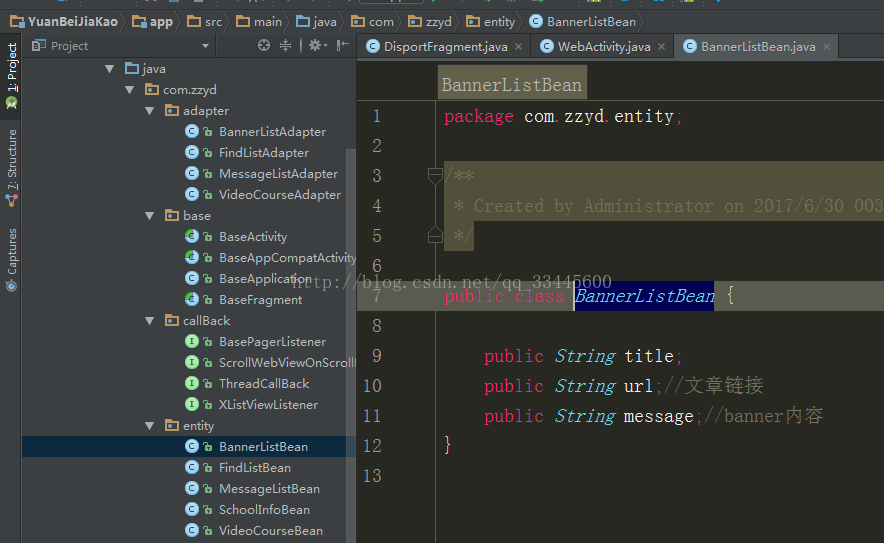Click the entity breadcrumb item
Image resolution: width=884 pixels, height=543 pixels.
coord(490,22)
